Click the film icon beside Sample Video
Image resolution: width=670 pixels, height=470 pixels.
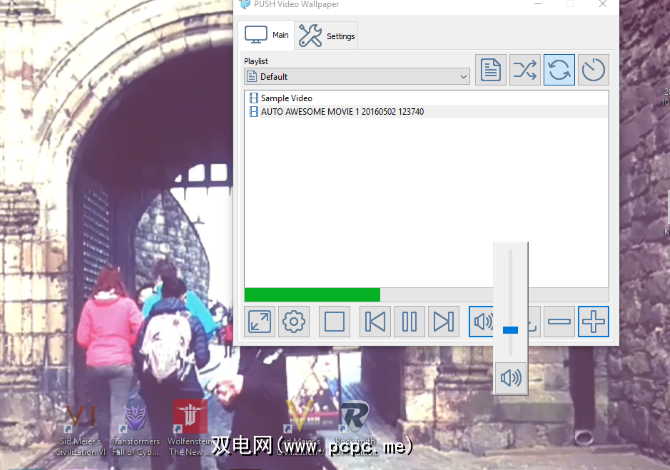point(254,98)
